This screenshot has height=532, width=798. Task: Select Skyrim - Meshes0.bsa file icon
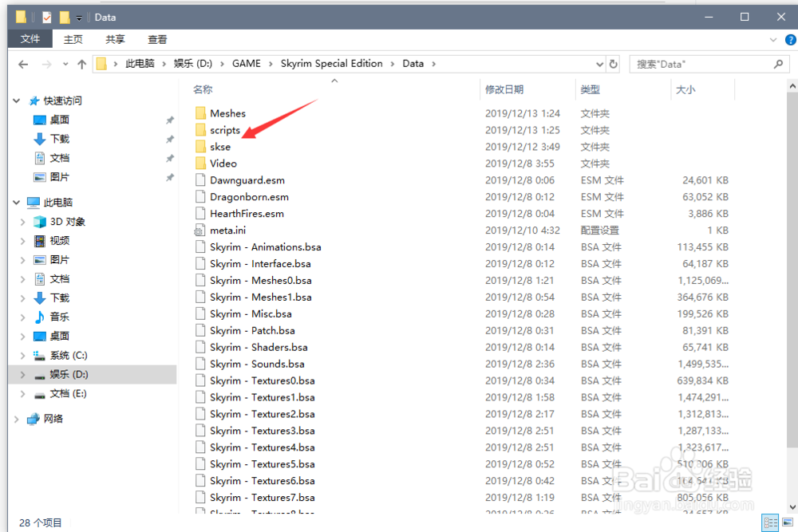pos(200,280)
